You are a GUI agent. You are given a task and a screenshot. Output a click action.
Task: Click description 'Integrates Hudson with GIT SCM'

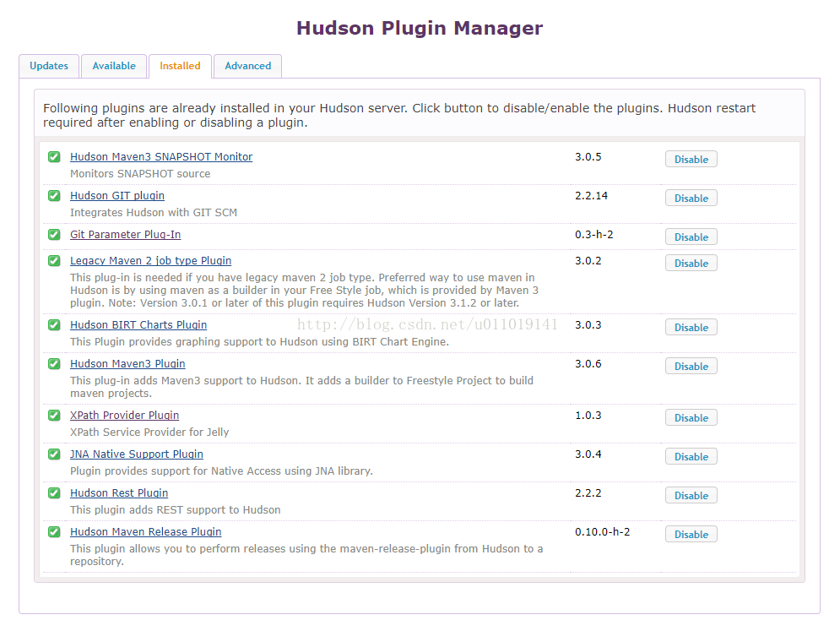pyautogui.click(x=154, y=212)
